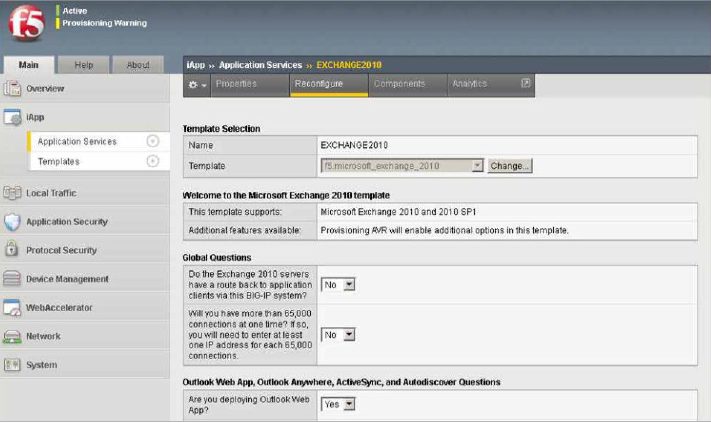Click the Global Questions heading
The height and width of the screenshot is (423, 711).
(x=217, y=258)
